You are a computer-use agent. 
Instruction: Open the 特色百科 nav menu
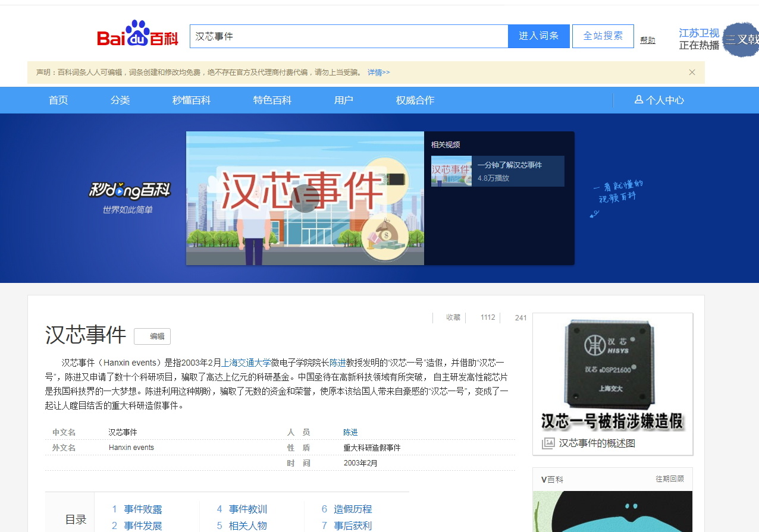click(272, 100)
